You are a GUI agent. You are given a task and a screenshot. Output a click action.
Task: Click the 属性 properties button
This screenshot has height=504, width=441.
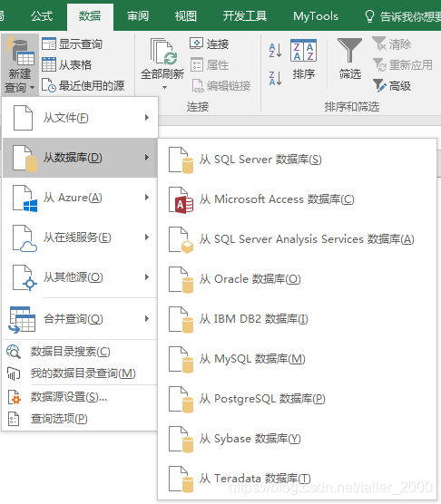[x=210, y=65]
